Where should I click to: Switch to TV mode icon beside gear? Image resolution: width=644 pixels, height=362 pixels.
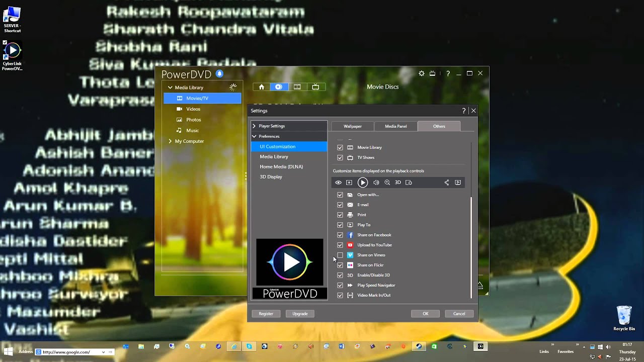[432, 73]
